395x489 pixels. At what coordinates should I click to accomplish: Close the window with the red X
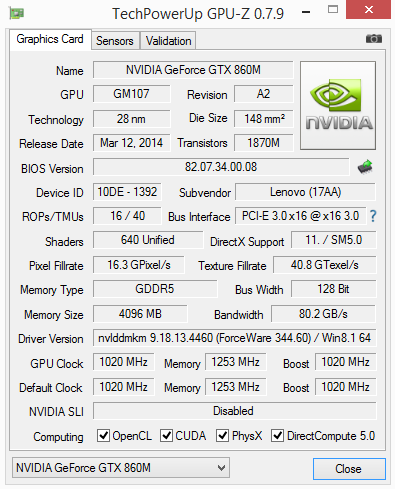pos(368,10)
